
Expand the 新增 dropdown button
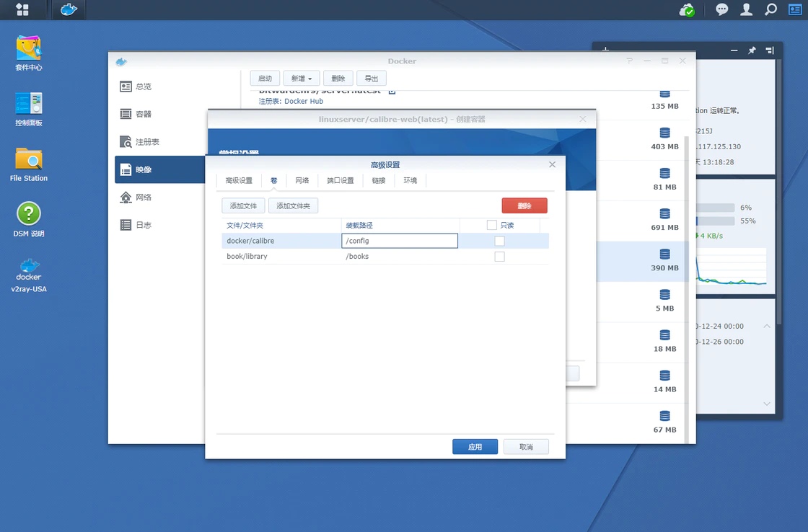tap(302, 79)
